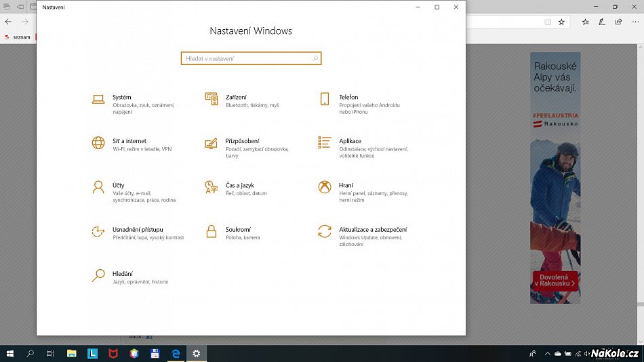Image resolution: width=644 pixels, height=362 pixels.
Task: Switch to Edge browser in taskbar
Action: tap(176, 353)
